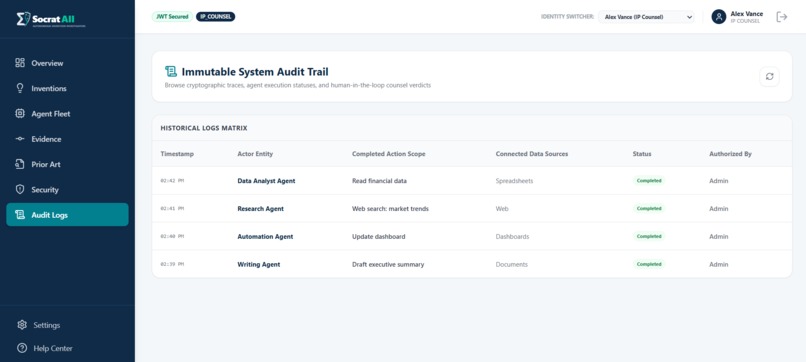The image size is (806, 362).
Task: Click the scroll icon beside Immutable System Audit Trail
Action: [x=171, y=71]
